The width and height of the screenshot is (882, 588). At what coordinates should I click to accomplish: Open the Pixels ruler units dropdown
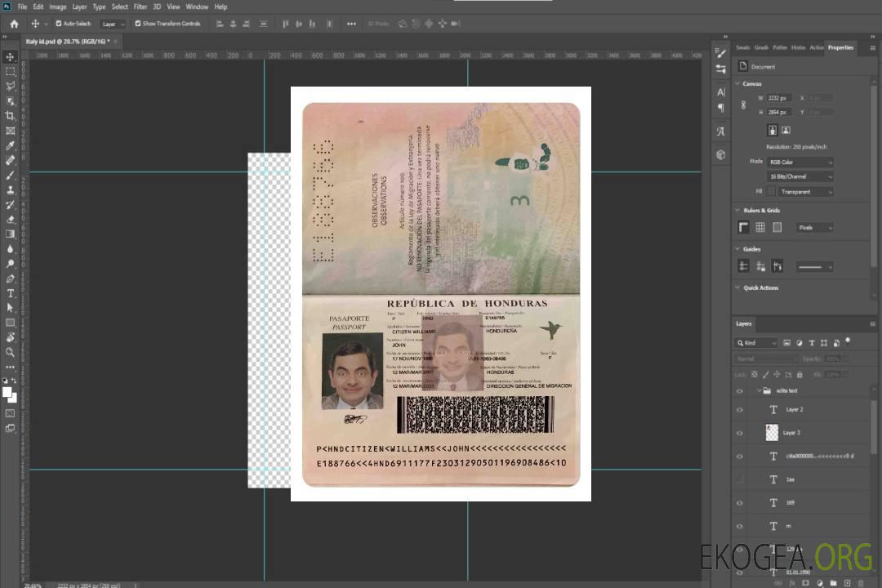coord(815,228)
